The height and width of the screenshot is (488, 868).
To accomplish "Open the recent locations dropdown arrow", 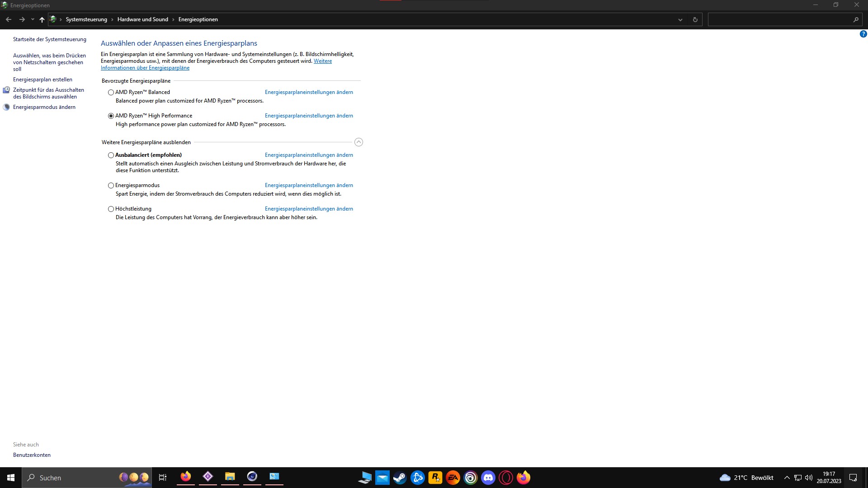I will tap(33, 19).
